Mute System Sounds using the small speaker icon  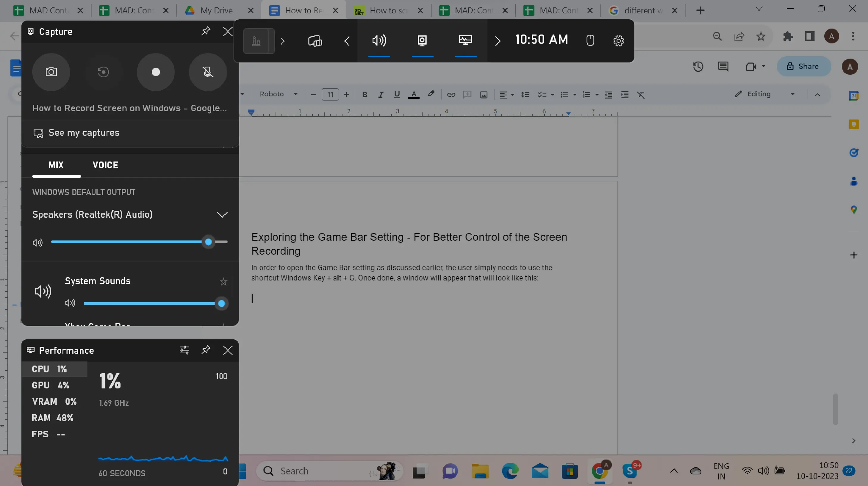70,303
